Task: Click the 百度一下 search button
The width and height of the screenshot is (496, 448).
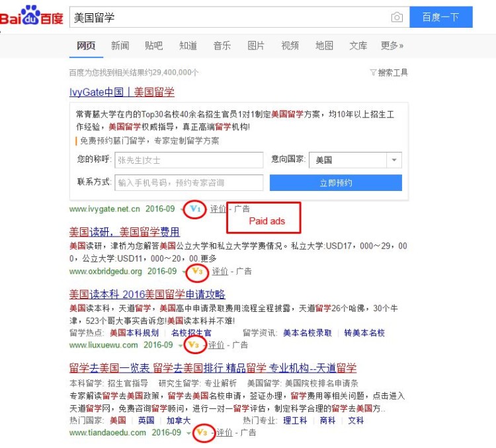Action: pos(441,17)
